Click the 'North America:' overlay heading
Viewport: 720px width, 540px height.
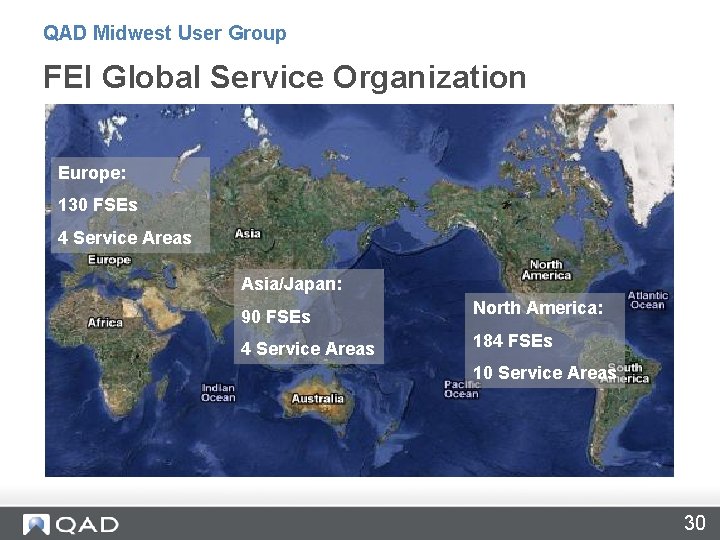click(538, 308)
